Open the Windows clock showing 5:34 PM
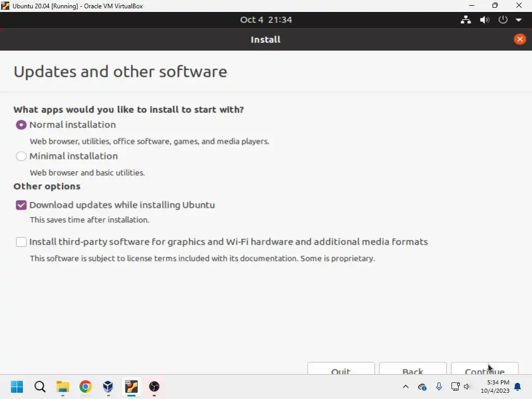This screenshot has height=399, width=532. click(495, 387)
